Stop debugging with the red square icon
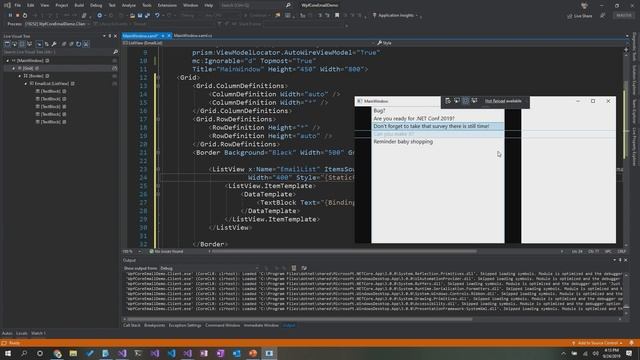This screenshot has width=640, height=360. click(x=18, y=16)
